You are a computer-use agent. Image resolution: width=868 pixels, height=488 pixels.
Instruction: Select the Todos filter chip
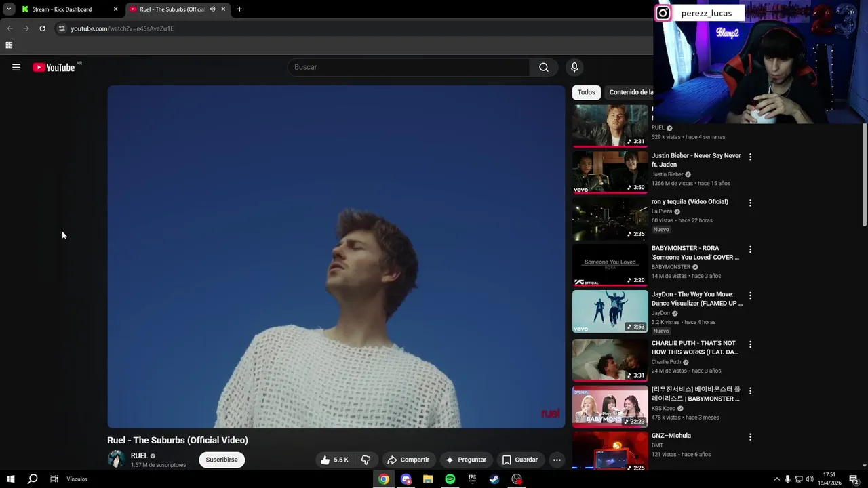pyautogui.click(x=587, y=92)
